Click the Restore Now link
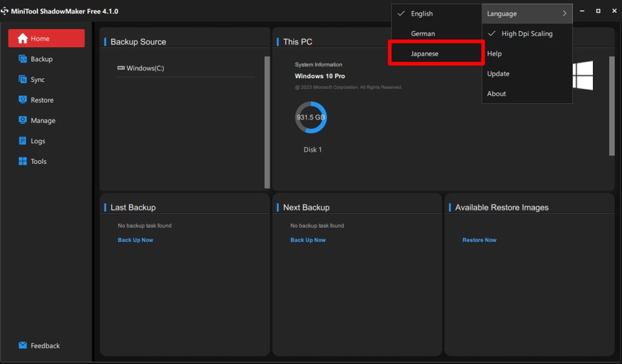Image resolution: width=622 pixels, height=364 pixels. click(x=479, y=240)
